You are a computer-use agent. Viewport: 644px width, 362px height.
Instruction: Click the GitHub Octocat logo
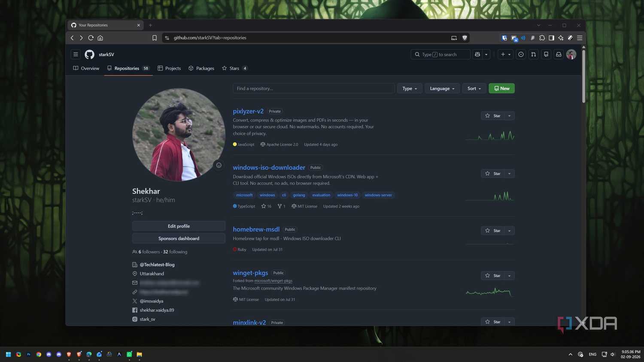click(x=89, y=54)
